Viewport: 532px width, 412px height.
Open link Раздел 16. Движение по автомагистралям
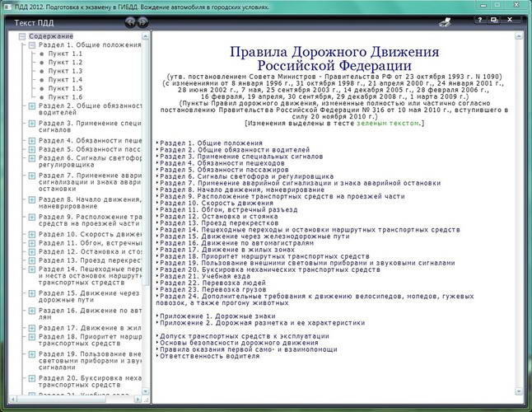click(x=237, y=243)
